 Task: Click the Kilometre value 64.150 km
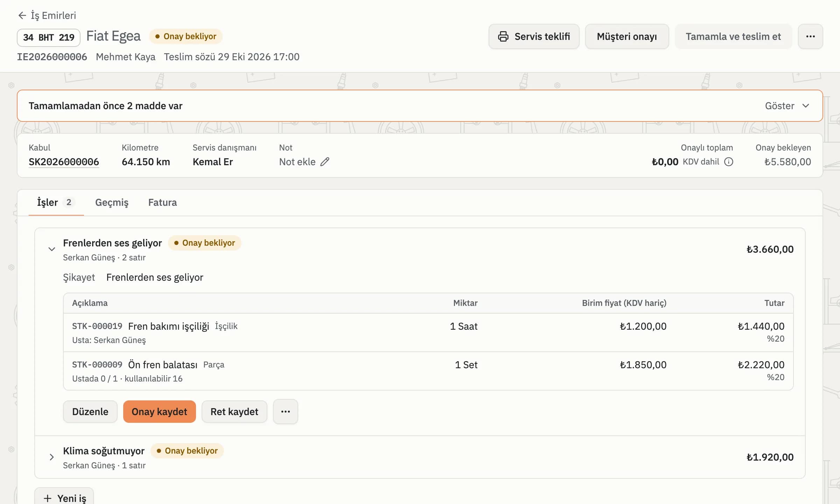146,162
